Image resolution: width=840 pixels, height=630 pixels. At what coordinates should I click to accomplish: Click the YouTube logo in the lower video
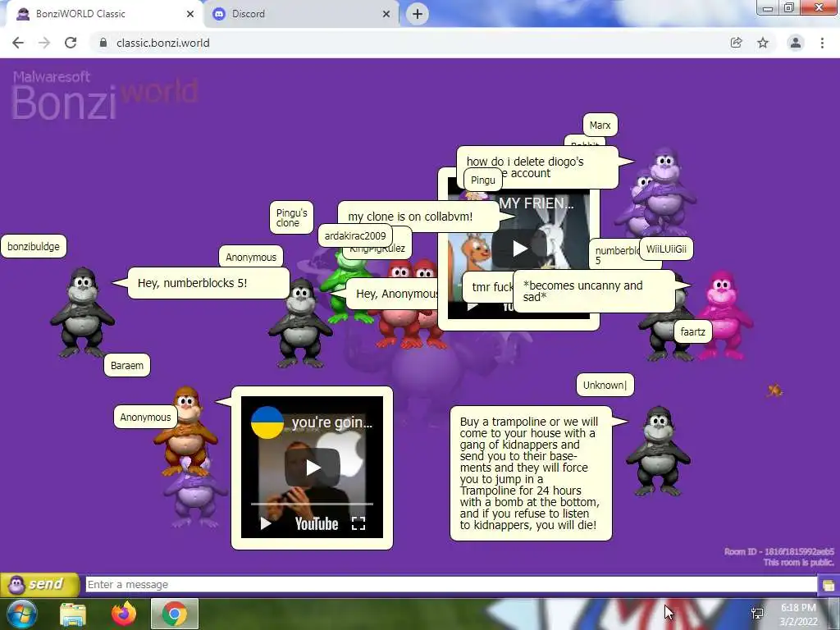317,523
